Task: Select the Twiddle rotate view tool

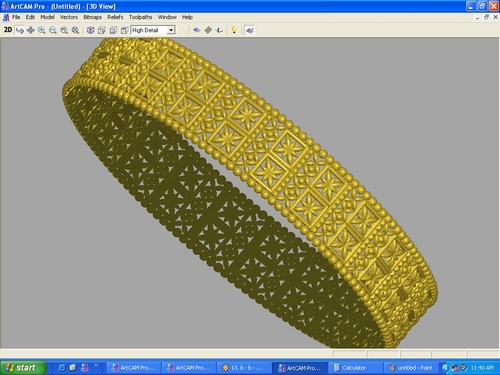Action: tap(20, 30)
